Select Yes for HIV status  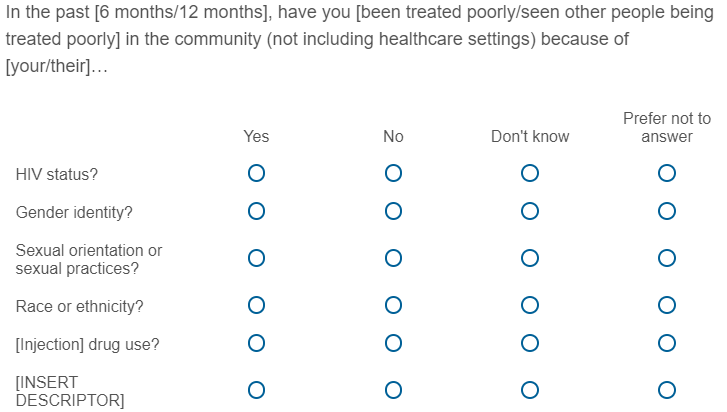coord(256,174)
